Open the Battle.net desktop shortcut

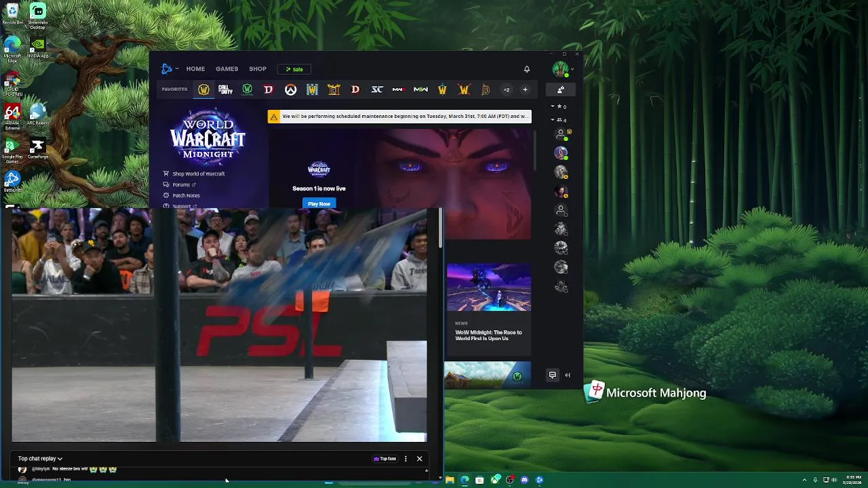click(12, 182)
